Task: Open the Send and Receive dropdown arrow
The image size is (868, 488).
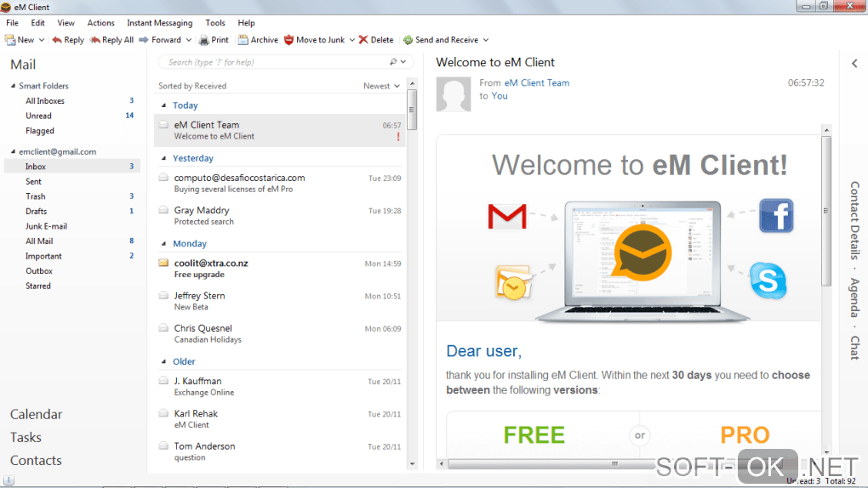Action: (485, 40)
